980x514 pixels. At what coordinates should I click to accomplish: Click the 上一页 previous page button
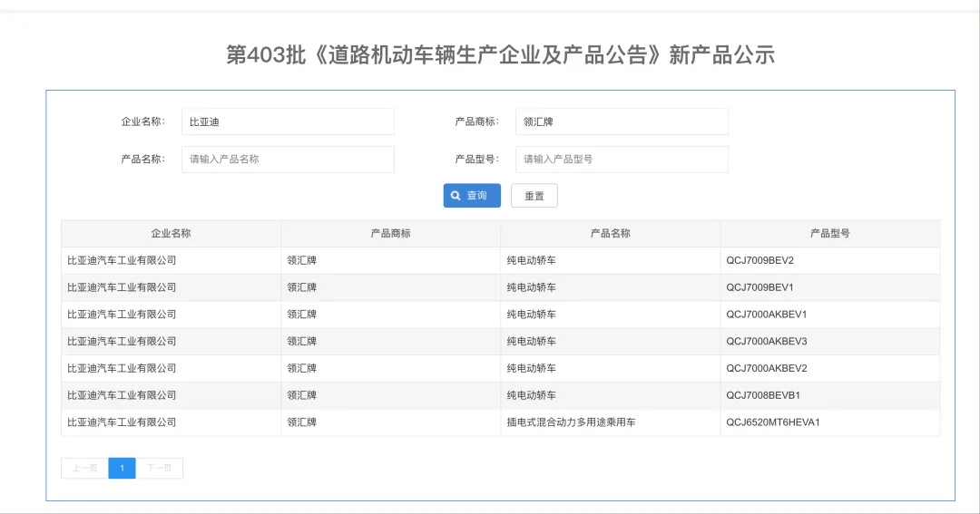[84, 468]
